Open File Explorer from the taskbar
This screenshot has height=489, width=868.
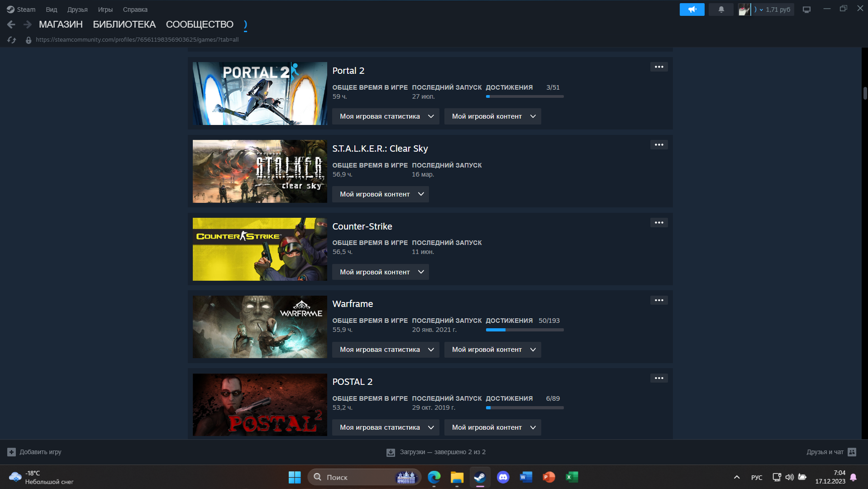point(457,477)
